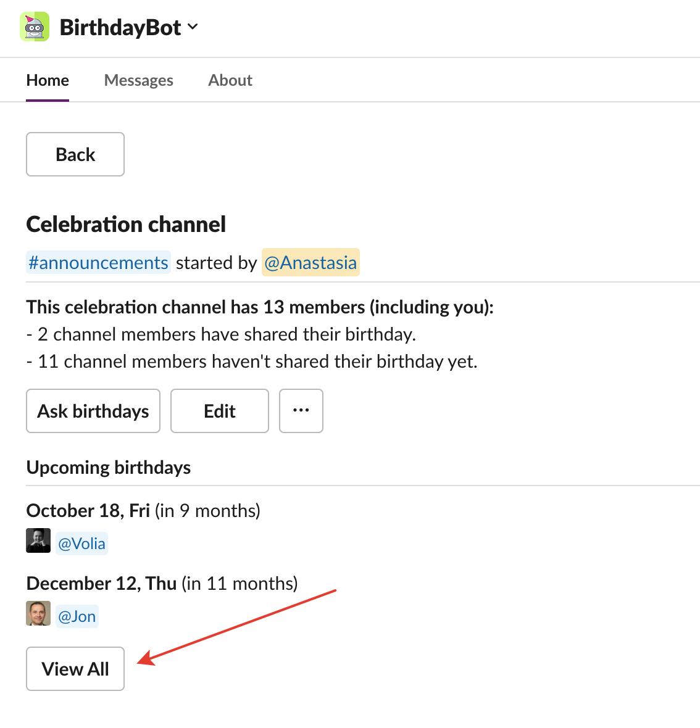Image resolution: width=700 pixels, height=728 pixels.
Task: View all upcoming birthdays
Action: tap(75, 669)
